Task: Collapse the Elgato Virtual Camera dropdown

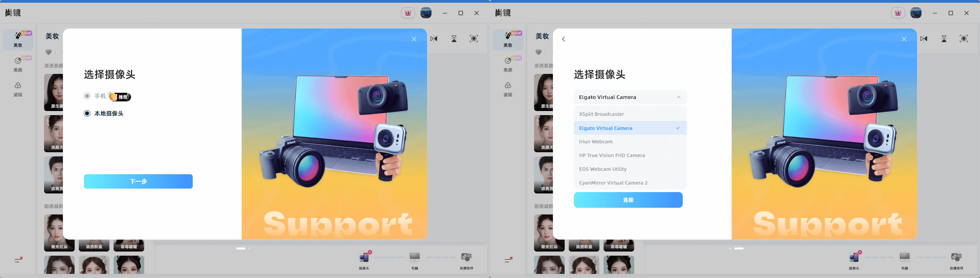Action: (630, 97)
